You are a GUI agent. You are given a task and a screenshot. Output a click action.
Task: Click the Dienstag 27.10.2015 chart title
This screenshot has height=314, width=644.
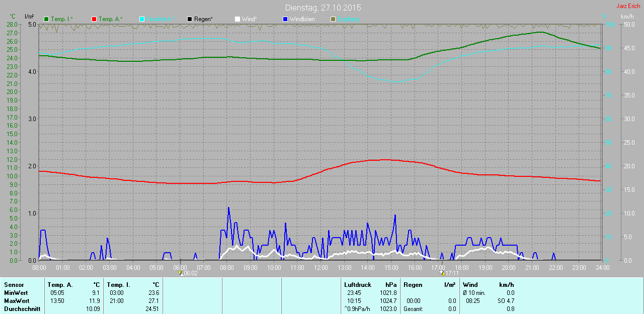[x=323, y=8]
